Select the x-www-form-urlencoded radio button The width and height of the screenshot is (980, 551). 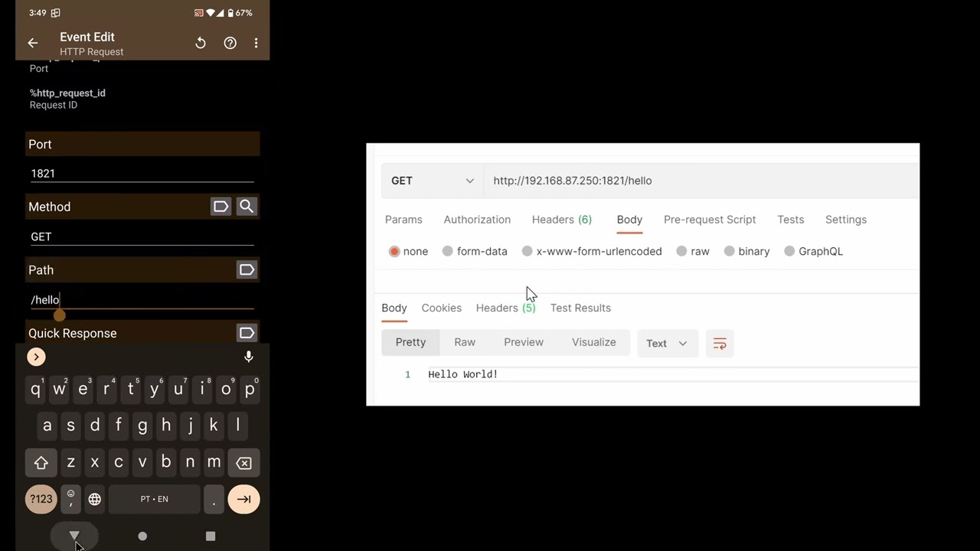click(527, 251)
